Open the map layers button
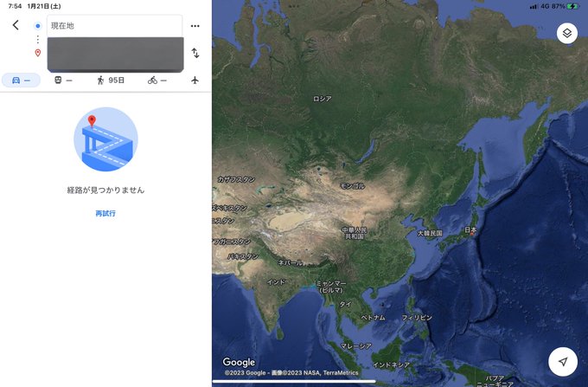 click(x=567, y=33)
